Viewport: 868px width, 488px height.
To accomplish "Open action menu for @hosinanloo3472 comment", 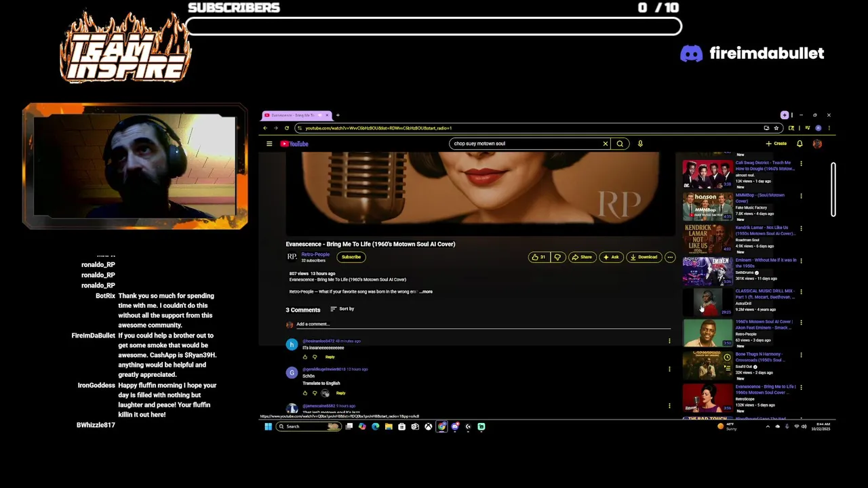I will (x=669, y=341).
